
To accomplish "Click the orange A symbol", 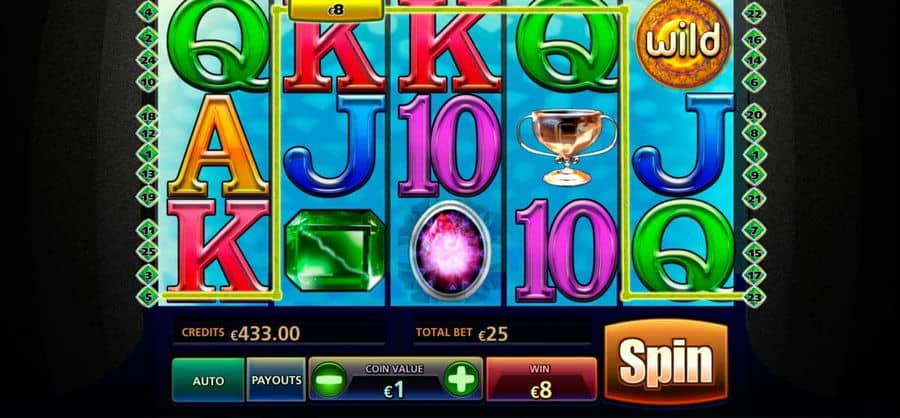I will [218, 146].
